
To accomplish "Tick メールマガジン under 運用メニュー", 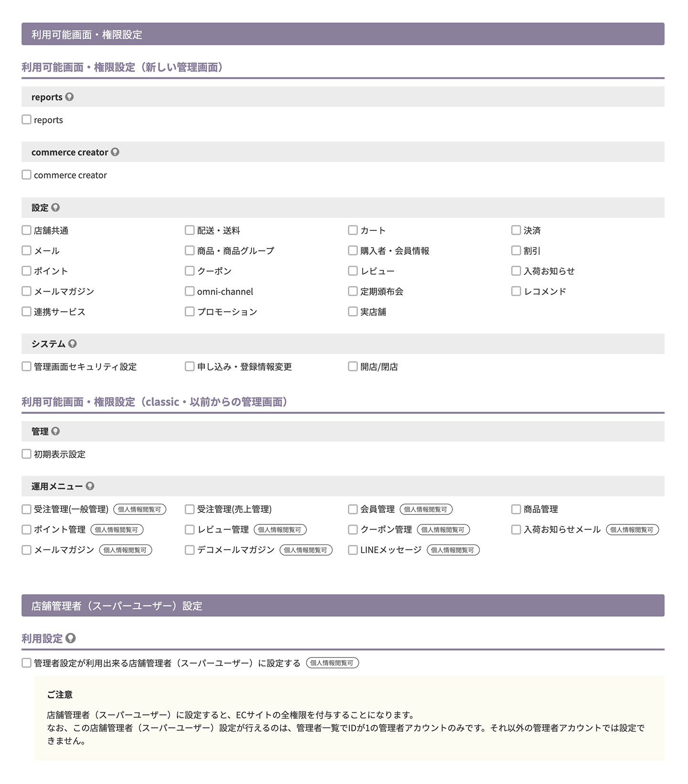I will click(x=27, y=550).
